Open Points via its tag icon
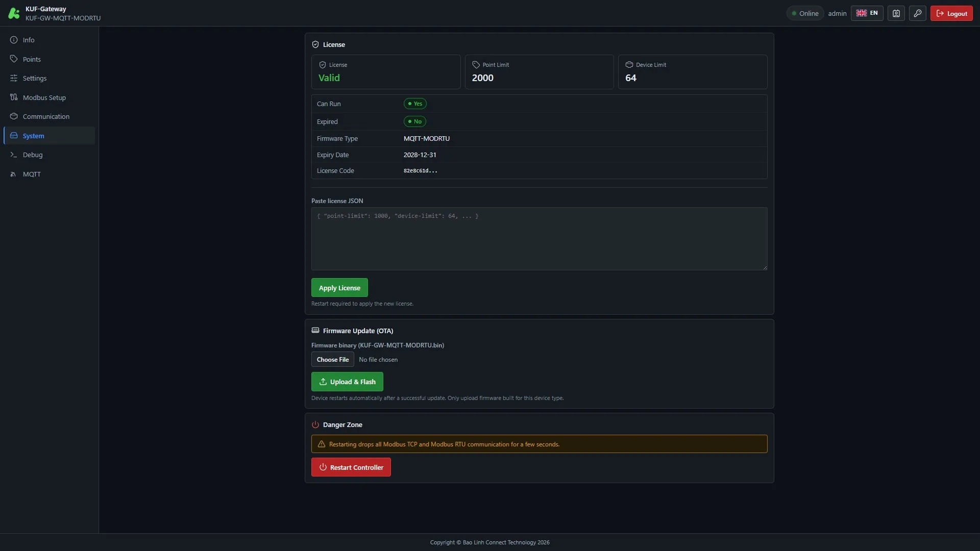 (14, 59)
